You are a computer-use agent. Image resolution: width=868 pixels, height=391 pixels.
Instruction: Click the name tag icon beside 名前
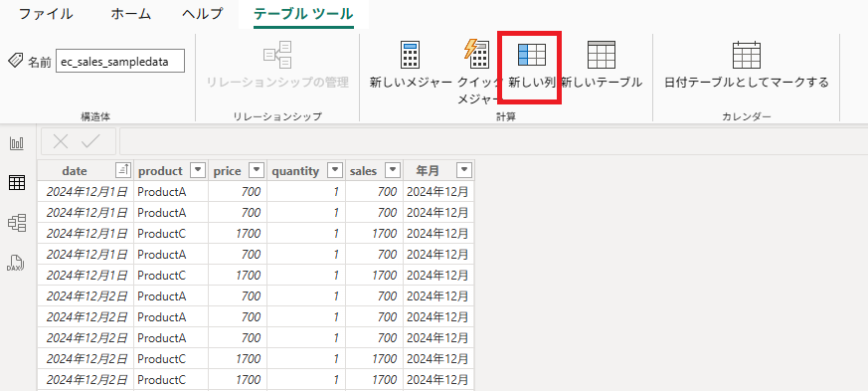pos(16,61)
